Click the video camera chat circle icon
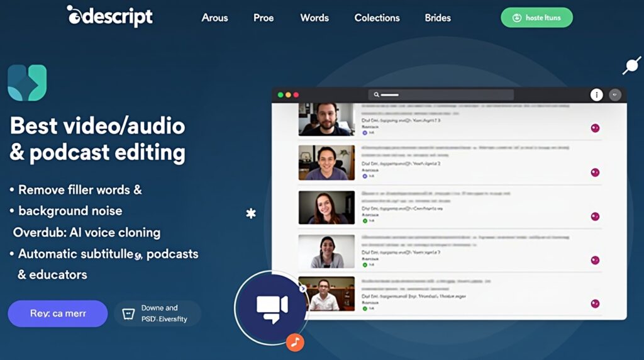Image resolution: width=644 pixels, height=360 pixels. click(271, 307)
